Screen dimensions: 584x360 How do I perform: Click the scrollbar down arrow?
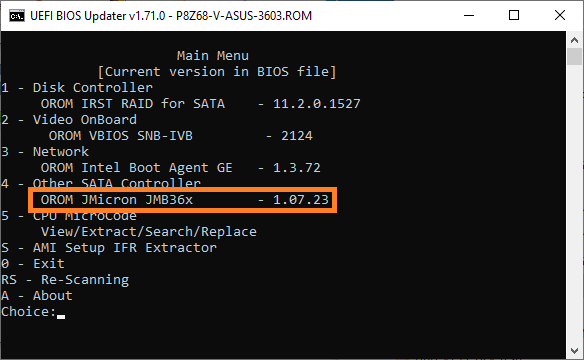click(574, 350)
